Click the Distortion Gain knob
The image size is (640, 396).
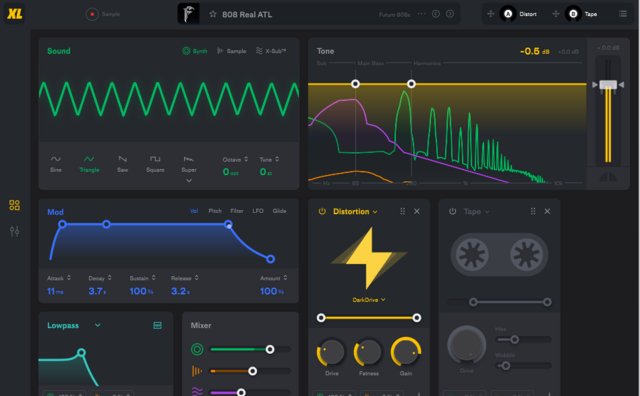pyautogui.click(x=406, y=352)
